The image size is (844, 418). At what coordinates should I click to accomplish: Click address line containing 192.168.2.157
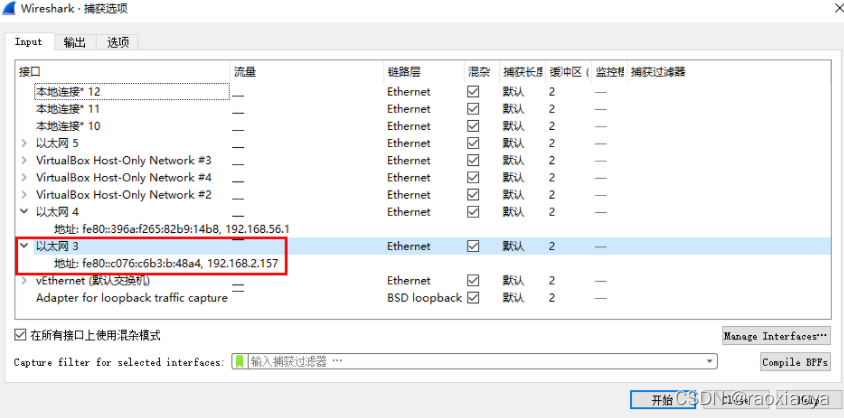pyautogui.click(x=166, y=264)
